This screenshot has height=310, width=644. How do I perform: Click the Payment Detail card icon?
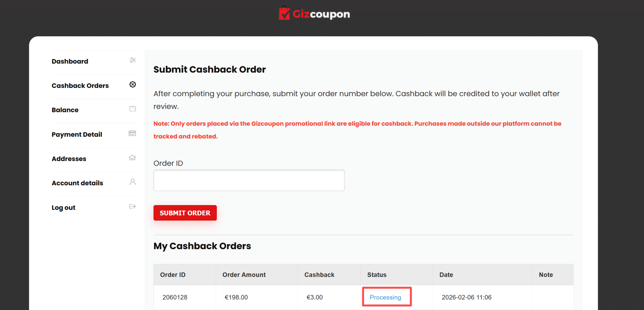[132, 133]
